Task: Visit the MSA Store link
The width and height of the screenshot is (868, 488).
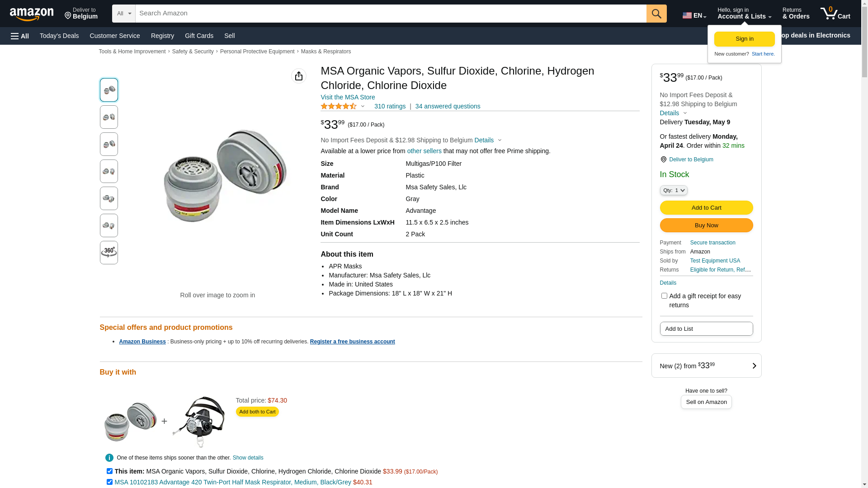Action: tap(348, 97)
